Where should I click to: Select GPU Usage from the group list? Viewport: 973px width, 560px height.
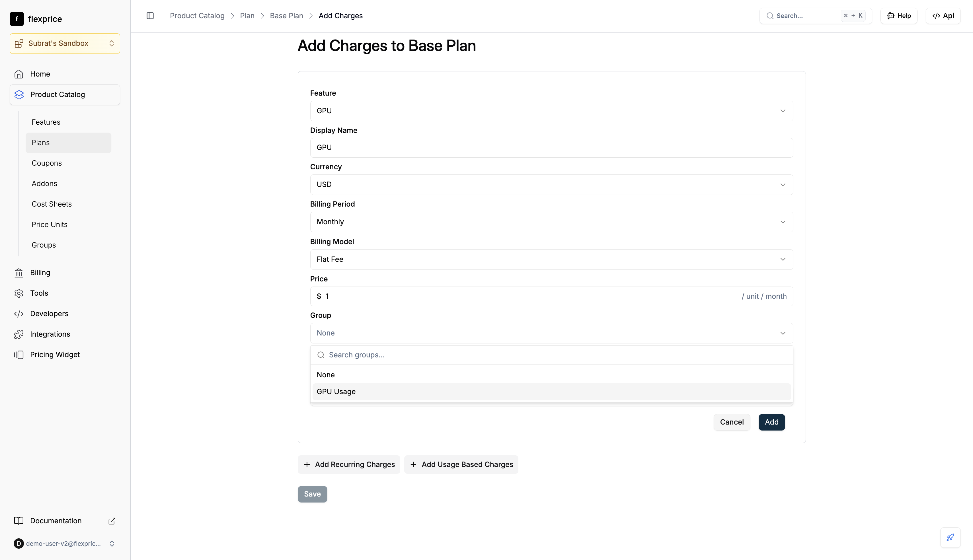click(336, 391)
